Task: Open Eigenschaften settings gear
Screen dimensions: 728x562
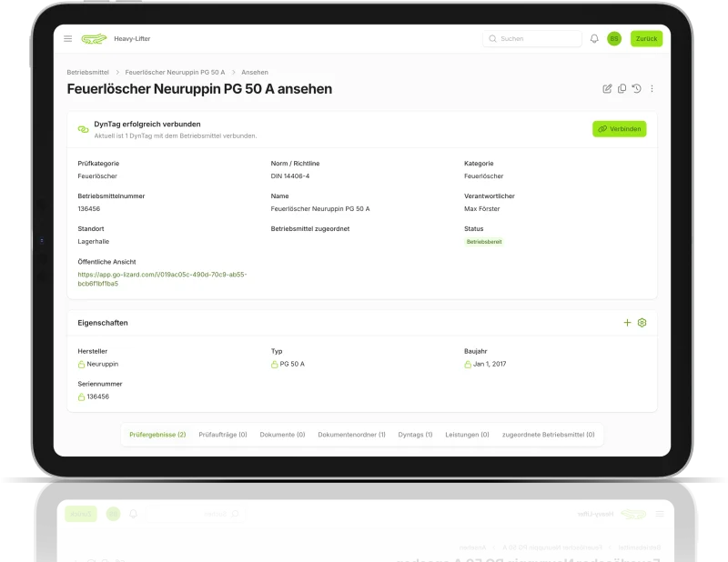Action: [642, 323]
